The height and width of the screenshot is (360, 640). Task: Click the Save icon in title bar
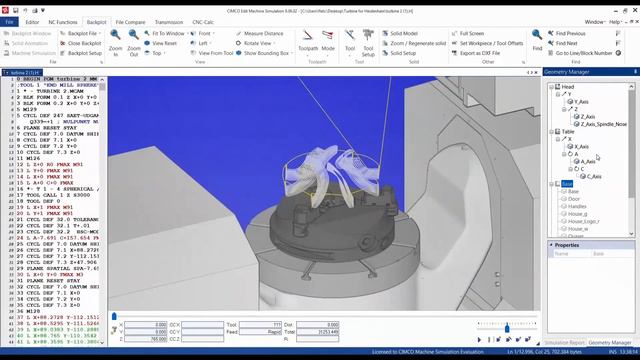tap(16, 11)
